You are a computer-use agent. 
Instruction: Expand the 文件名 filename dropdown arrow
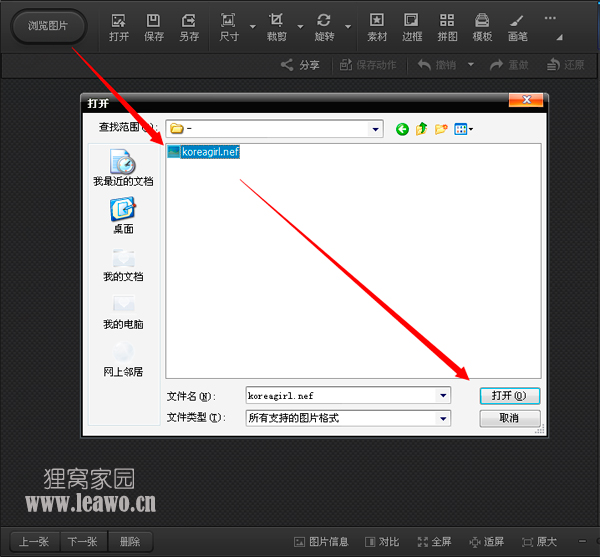[443, 396]
